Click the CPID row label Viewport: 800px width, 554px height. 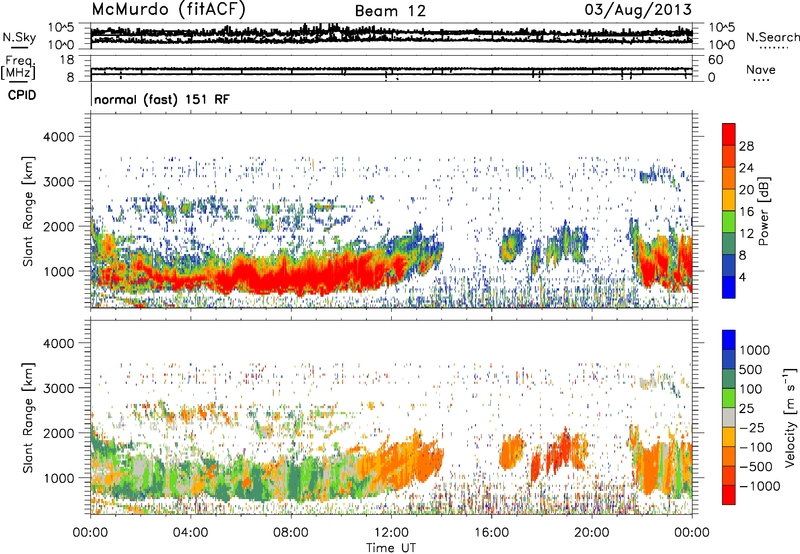coord(22,95)
